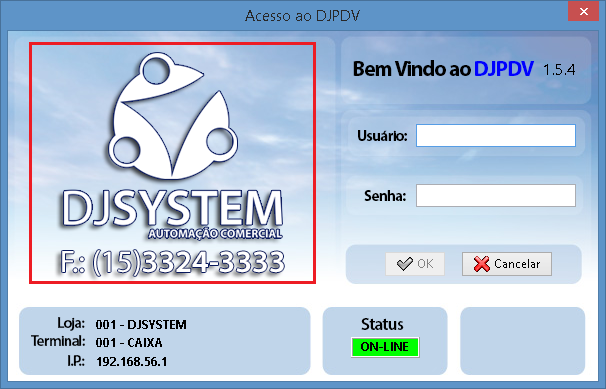Click the Status heading label
The height and width of the screenshot is (389, 606).
tap(382, 324)
